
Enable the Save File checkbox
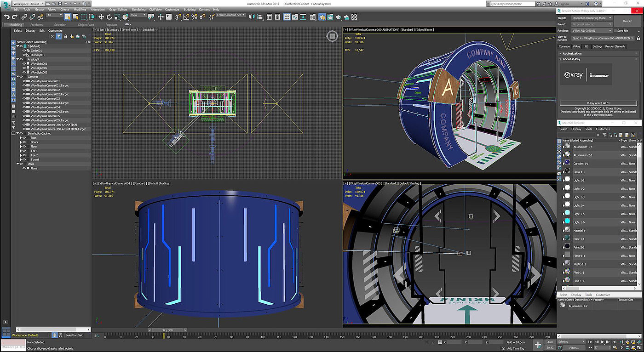pos(615,31)
